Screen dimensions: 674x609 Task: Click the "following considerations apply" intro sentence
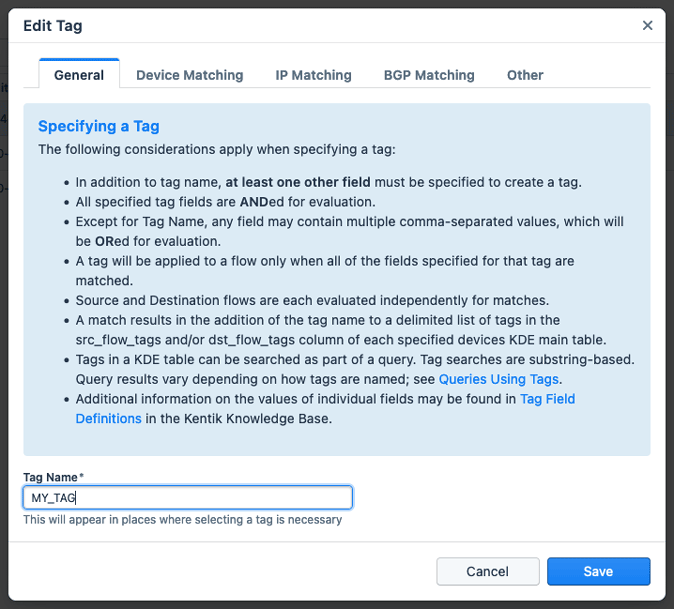click(216, 149)
